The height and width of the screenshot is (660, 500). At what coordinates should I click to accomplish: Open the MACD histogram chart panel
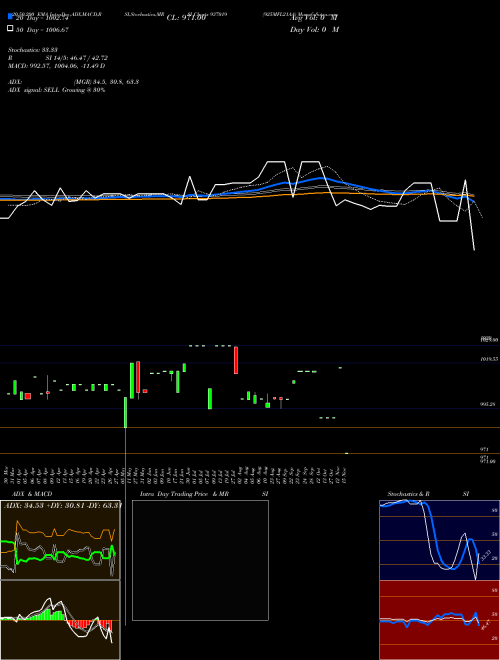click(60, 620)
